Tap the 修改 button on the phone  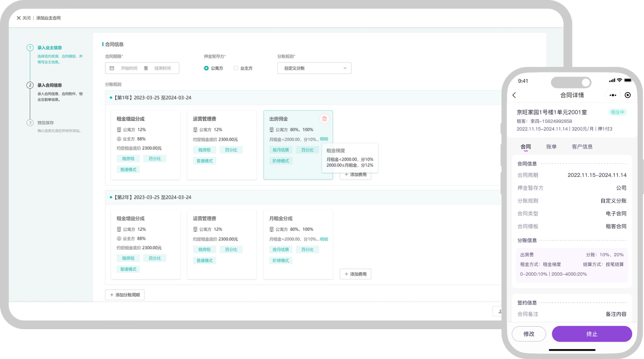(529, 334)
